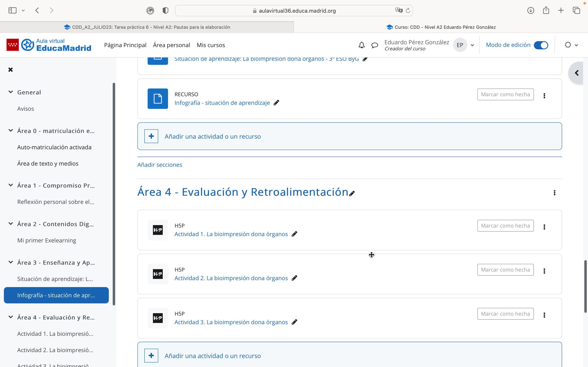This screenshot has height=367, width=588.
Task: Open three-dot menu for Área 4 section
Action: point(554,193)
